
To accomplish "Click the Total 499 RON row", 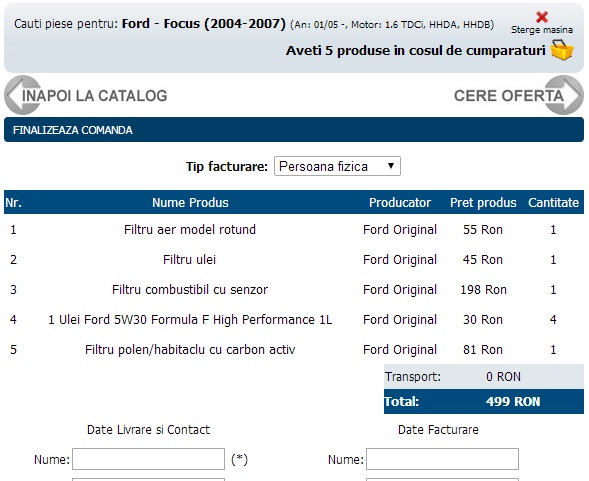I will click(484, 401).
